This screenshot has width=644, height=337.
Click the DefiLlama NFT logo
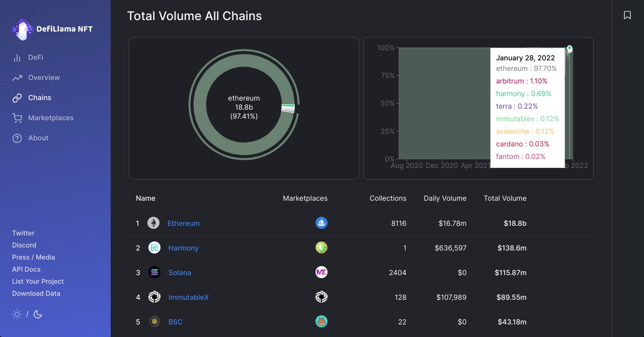[x=52, y=29]
